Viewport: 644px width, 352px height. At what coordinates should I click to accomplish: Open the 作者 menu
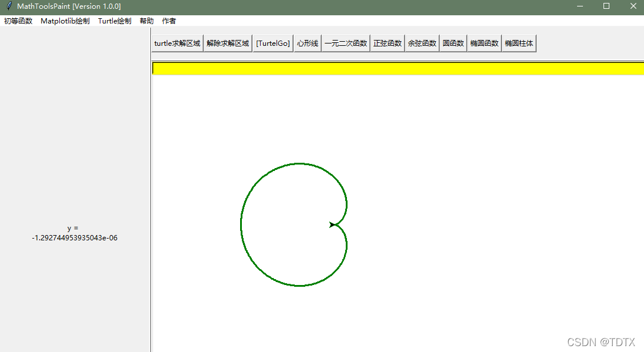(x=169, y=21)
